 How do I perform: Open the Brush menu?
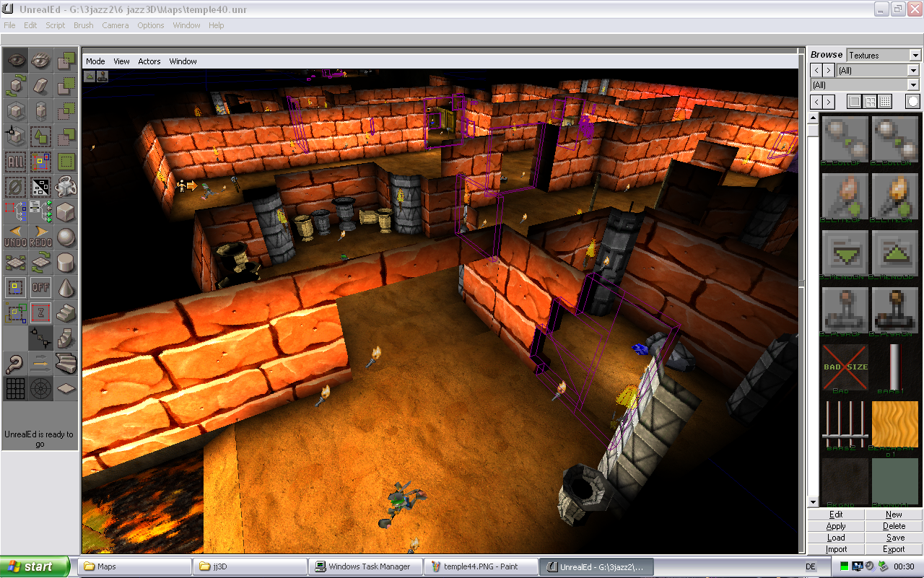coord(84,25)
